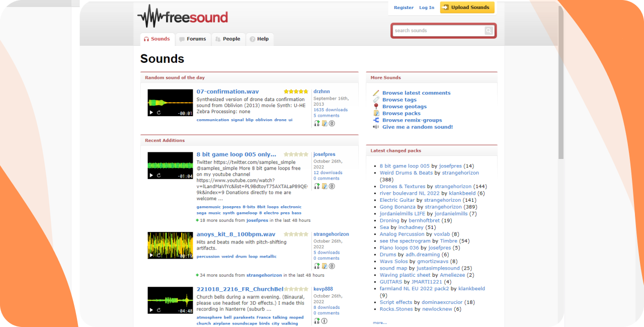Viewport: 644px width, 327px height.
Task: Click the similar sounds headphones icon for 07-confirmation.wav
Action: tap(317, 123)
